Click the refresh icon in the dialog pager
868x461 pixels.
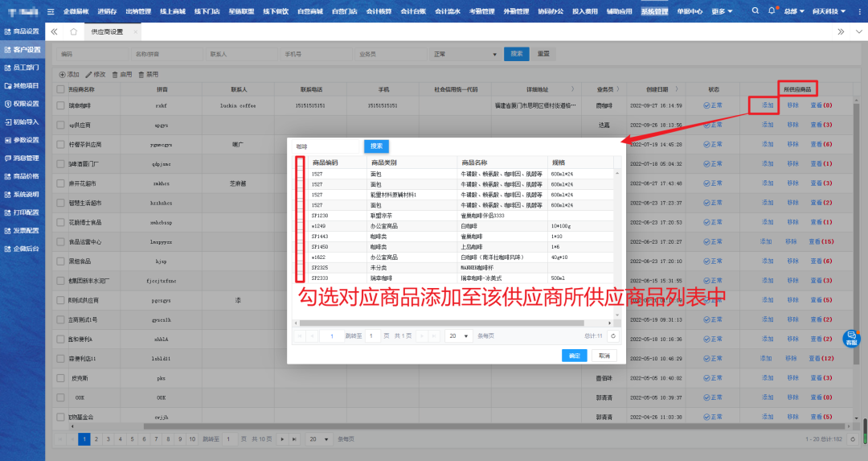[x=613, y=335]
